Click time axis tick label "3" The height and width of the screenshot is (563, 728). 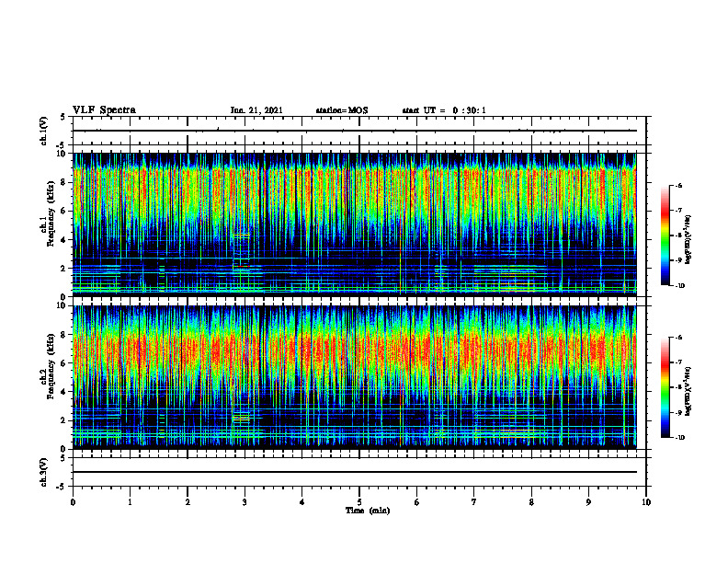[x=245, y=502]
